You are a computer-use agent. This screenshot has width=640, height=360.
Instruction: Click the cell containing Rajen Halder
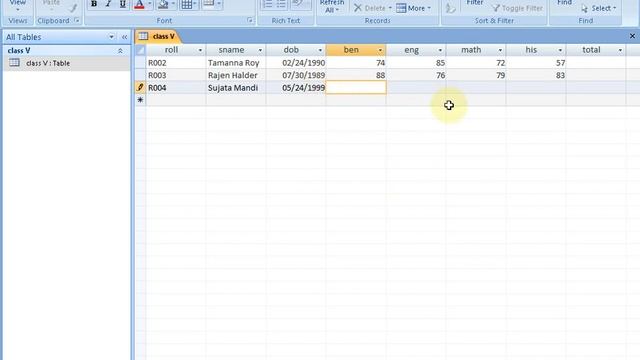coord(236,75)
